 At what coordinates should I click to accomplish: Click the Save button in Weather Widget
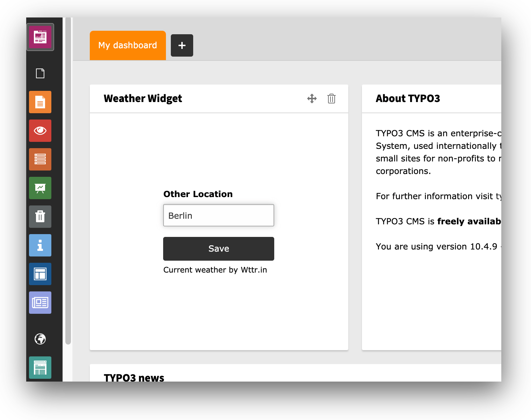219,249
